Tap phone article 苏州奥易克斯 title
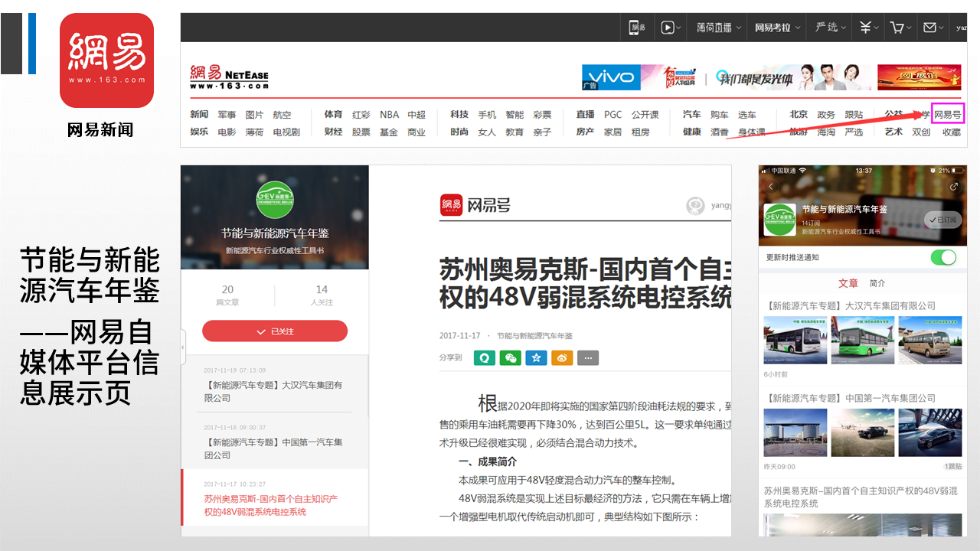Screen dimensions: 980x551 pyautogui.click(x=861, y=497)
